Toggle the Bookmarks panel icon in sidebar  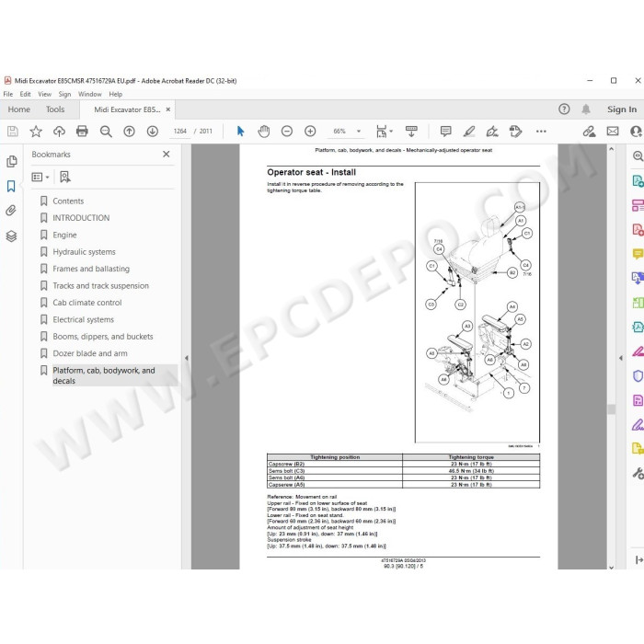[x=11, y=187]
